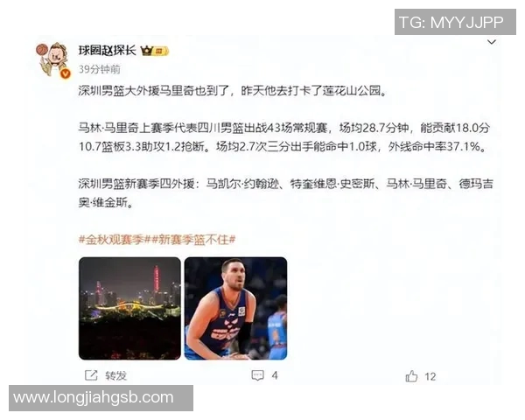Open the Shenzhen night skyline photo
Screen dimensions: 525x420
[129, 309]
